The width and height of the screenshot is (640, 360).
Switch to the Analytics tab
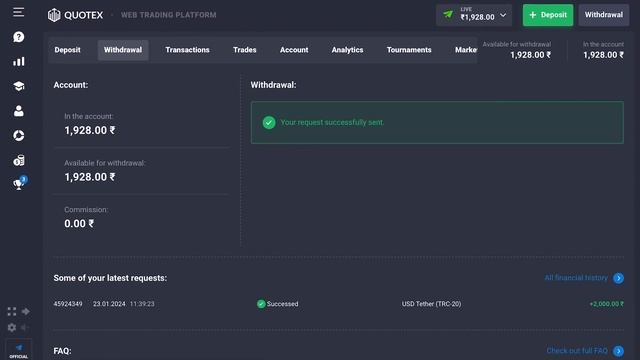tap(347, 50)
